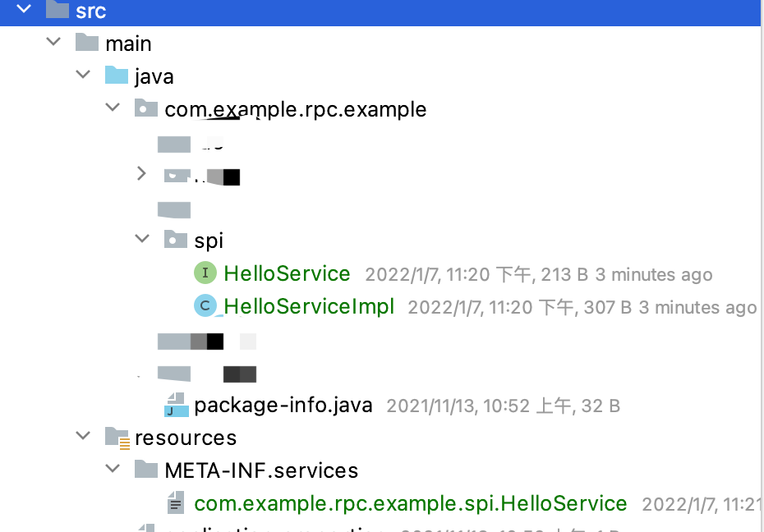Click the META-INF.services folder icon

point(146,470)
